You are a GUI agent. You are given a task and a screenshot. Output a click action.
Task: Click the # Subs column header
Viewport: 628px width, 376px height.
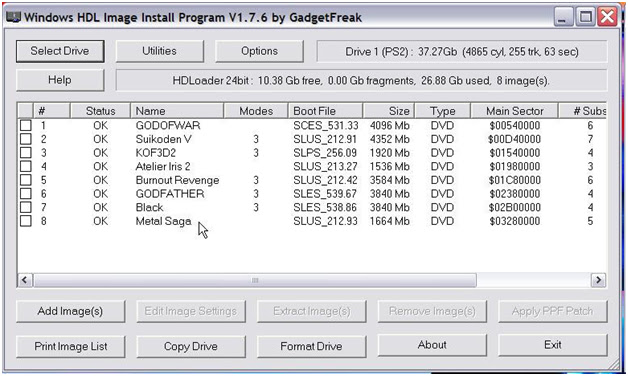[583, 111]
